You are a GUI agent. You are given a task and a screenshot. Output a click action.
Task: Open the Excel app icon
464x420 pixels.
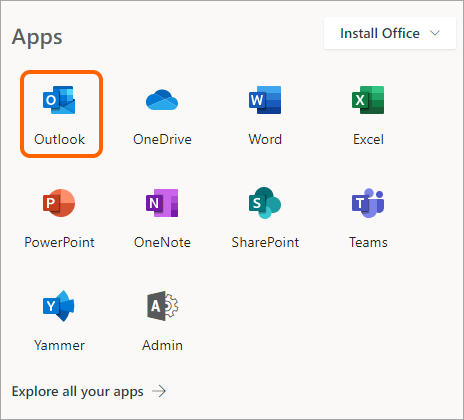368,100
